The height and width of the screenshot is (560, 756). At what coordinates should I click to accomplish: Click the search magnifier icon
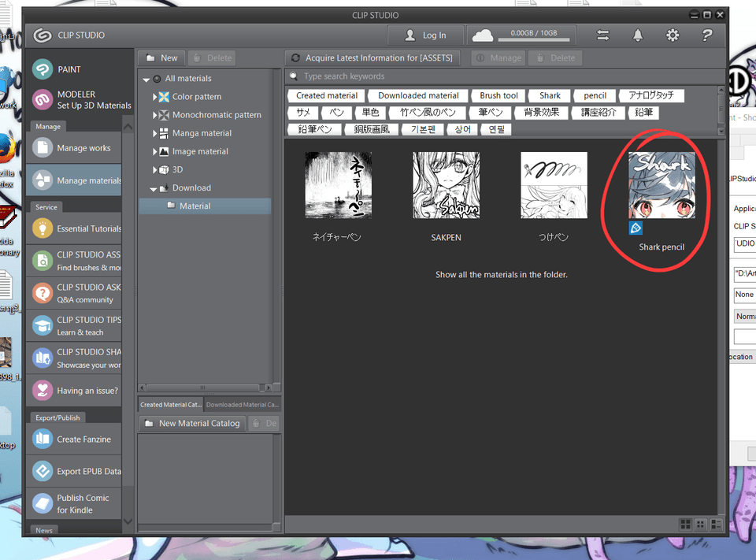pos(294,76)
